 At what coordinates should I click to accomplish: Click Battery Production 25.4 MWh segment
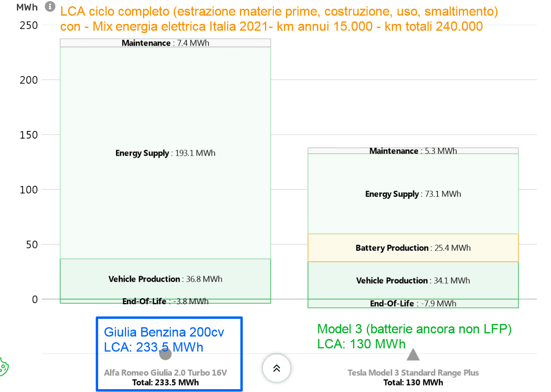pyautogui.click(x=413, y=248)
